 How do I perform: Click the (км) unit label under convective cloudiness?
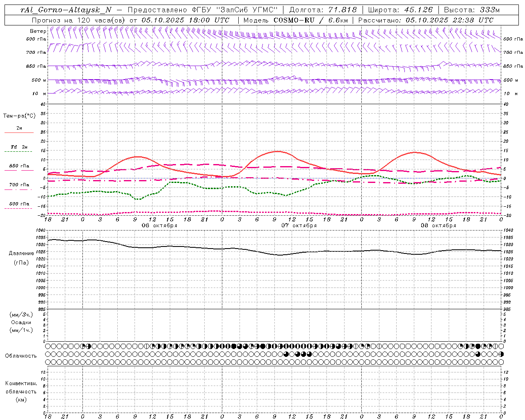pos(21,399)
